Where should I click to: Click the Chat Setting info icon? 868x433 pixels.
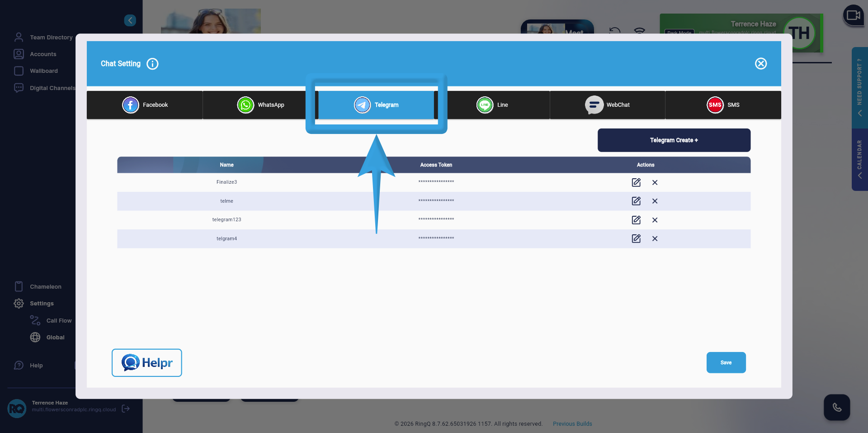(153, 64)
